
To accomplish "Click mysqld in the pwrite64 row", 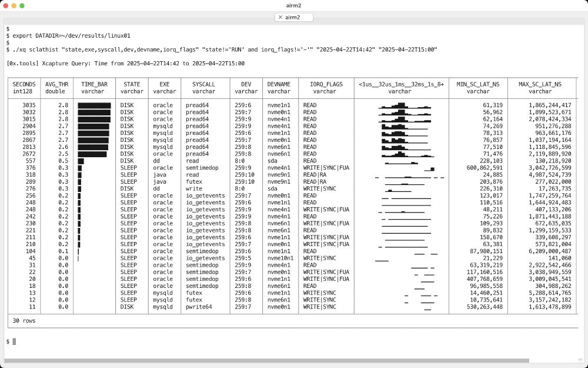I will pos(163,306).
